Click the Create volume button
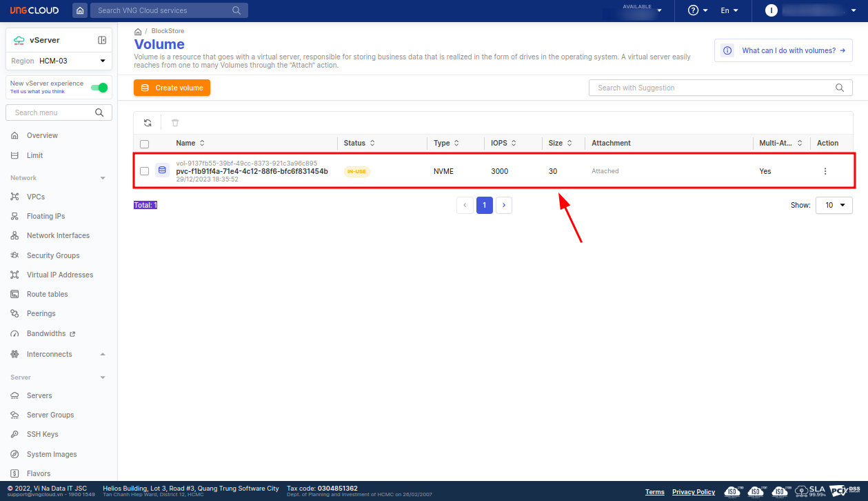The height and width of the screenshot is (501, 868). click(172, 88)
